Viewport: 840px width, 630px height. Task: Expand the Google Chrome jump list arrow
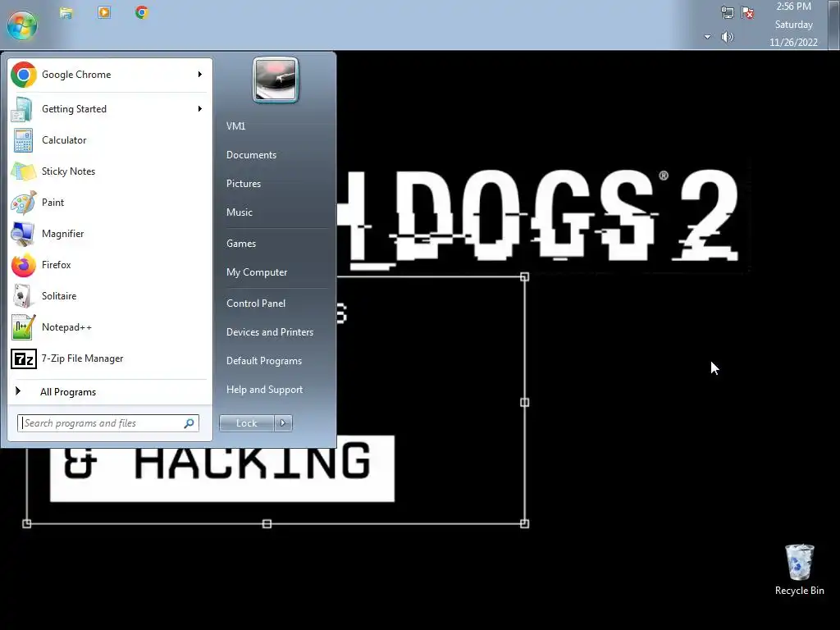point(200,75)
